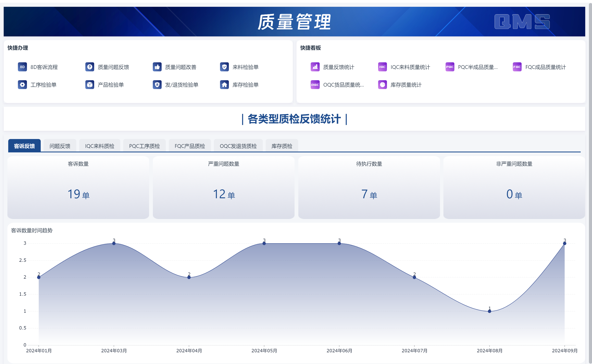
Task: Switch to the 客诉反馈 tab
Action: coord(24,146)
